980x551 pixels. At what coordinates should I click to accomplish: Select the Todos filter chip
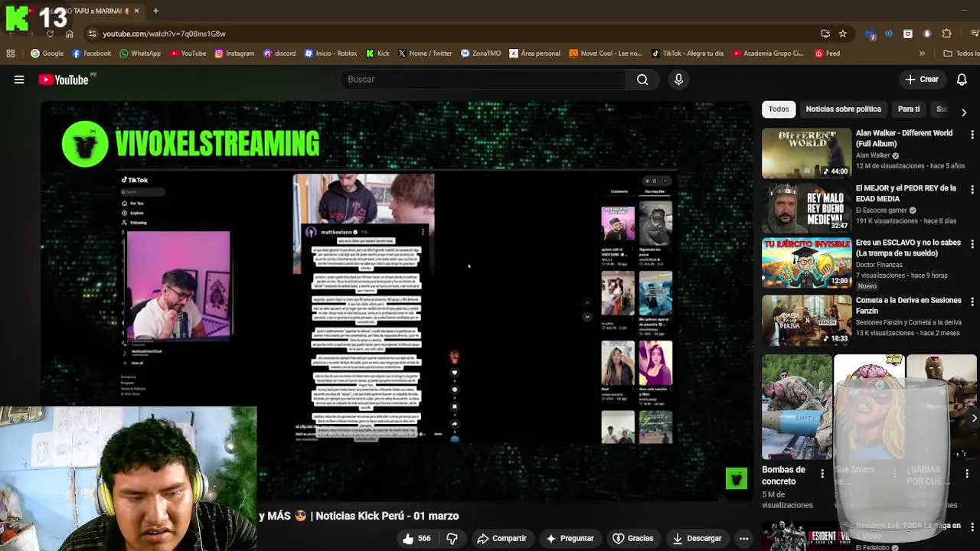[779, 109]
